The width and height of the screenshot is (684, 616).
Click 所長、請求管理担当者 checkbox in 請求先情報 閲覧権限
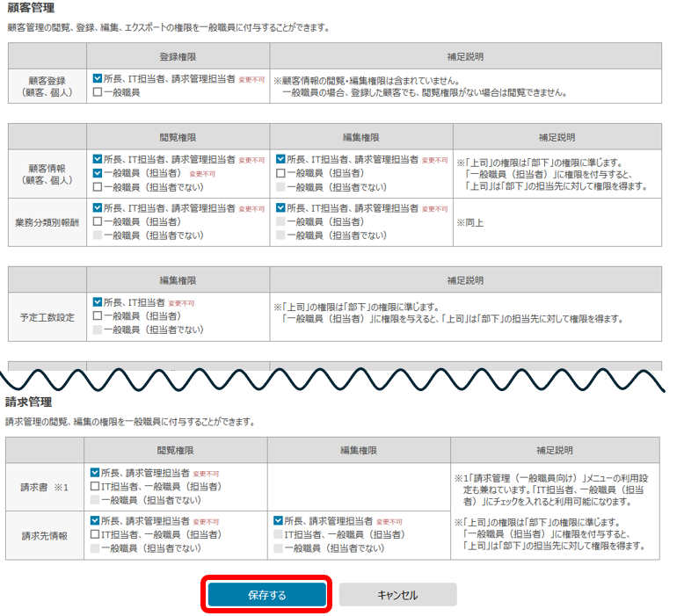(x=96, y=521)
